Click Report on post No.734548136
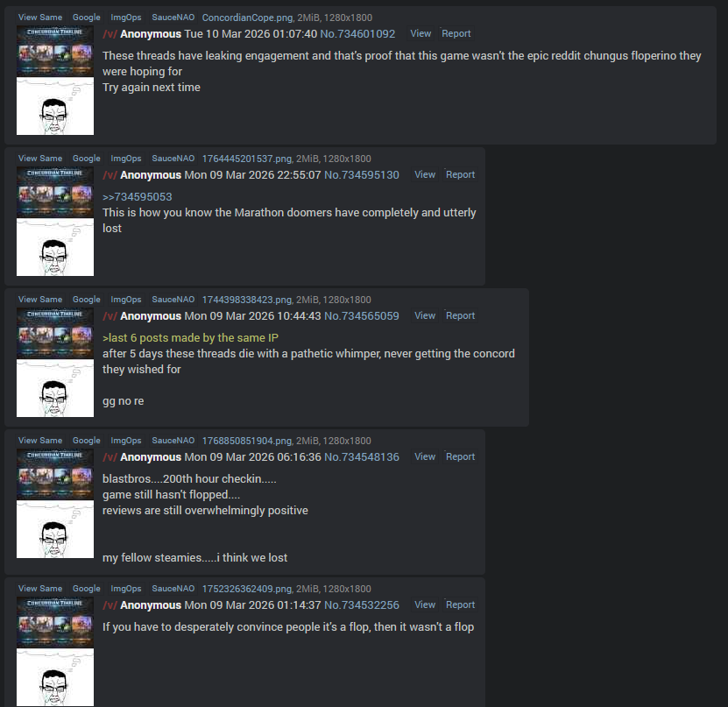728x707 pixels. [x=460, y=456]
